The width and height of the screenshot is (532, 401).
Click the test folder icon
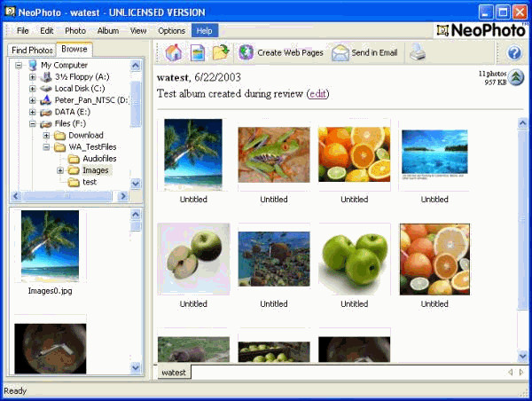(x=74, y=182)
